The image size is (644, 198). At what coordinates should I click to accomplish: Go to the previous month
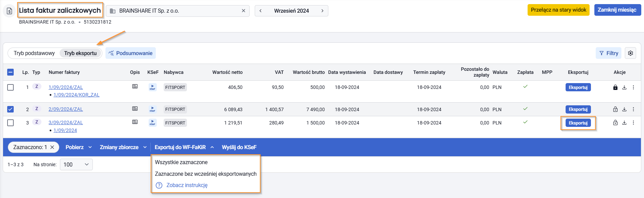pyautogui.click(x=261, y=11)
